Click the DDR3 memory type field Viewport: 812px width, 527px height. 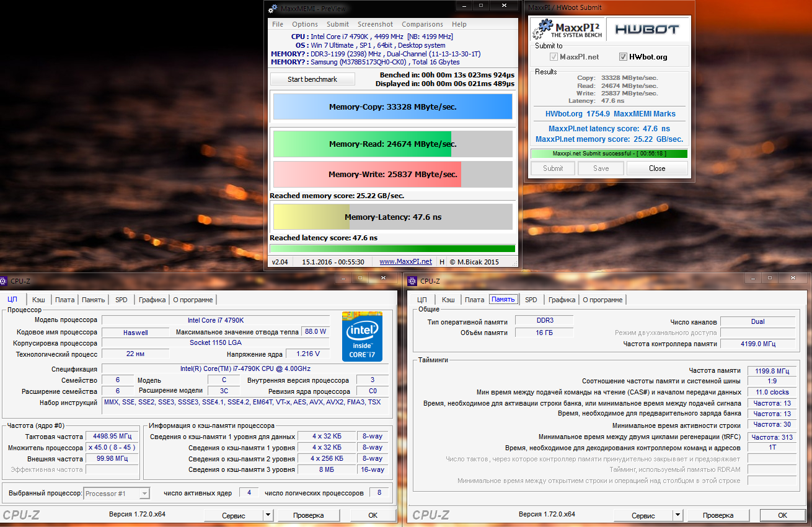(x=545, y=321)
